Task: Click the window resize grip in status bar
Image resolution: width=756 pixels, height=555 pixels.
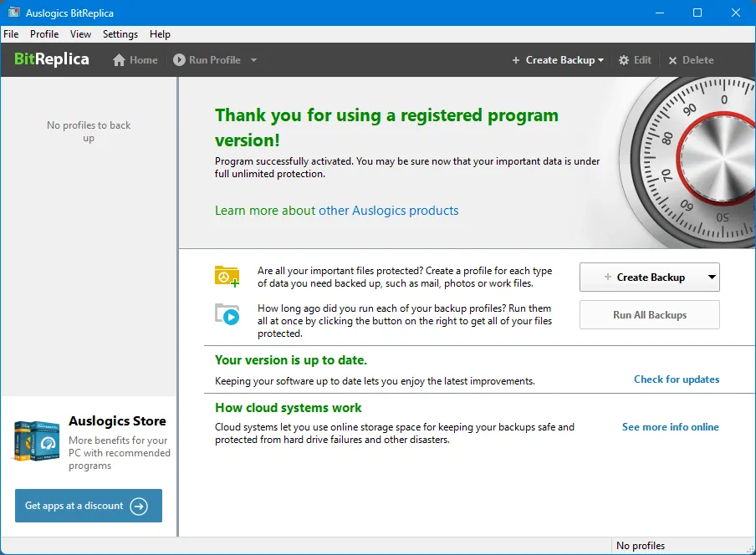Action: (750, 549)
